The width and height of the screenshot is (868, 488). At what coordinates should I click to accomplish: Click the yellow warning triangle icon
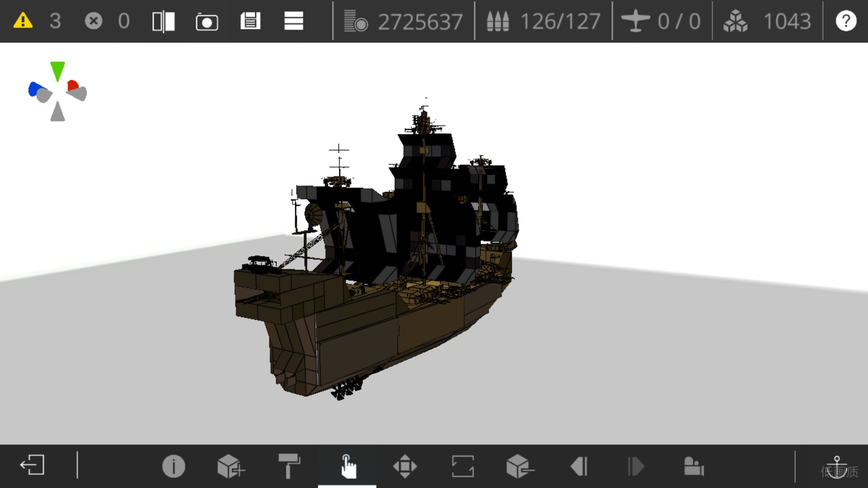23,21
